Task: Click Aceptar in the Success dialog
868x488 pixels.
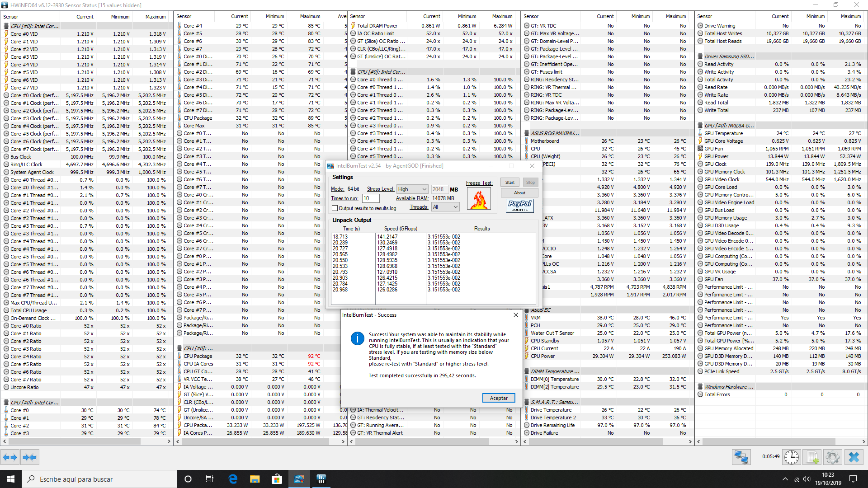Action: (499, 398)
